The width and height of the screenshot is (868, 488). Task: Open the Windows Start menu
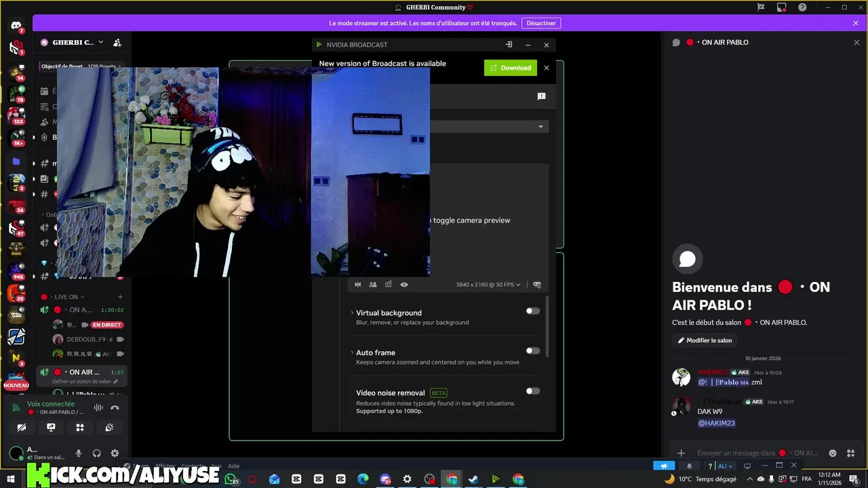11,479
